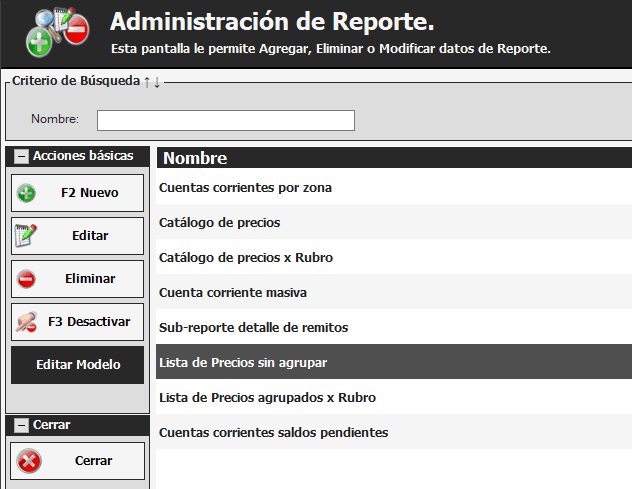Select the Cuentas corrientes por zona report
Screen dimensions: 632x489
(245, 187)
